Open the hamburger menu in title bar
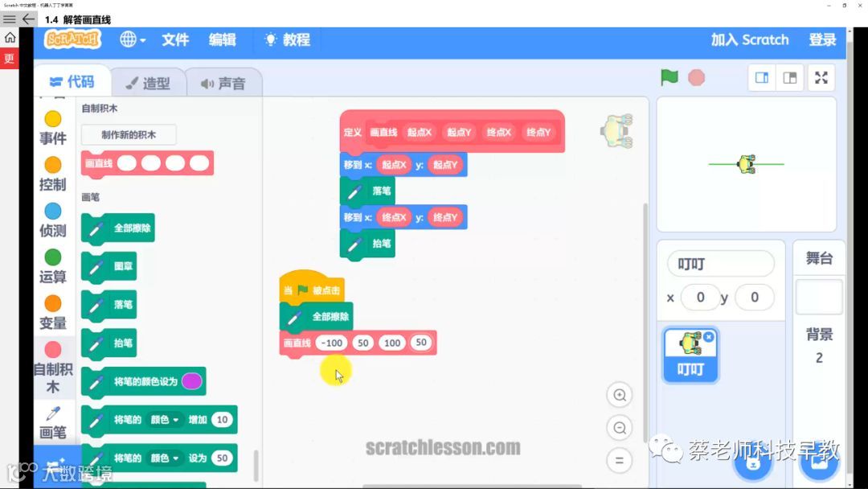 click(10, 18)
